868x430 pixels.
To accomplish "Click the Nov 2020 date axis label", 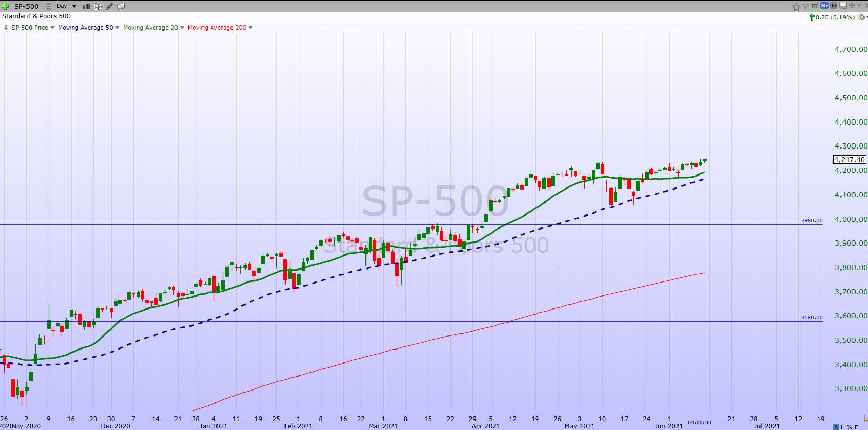I will (x=26, y=426).
